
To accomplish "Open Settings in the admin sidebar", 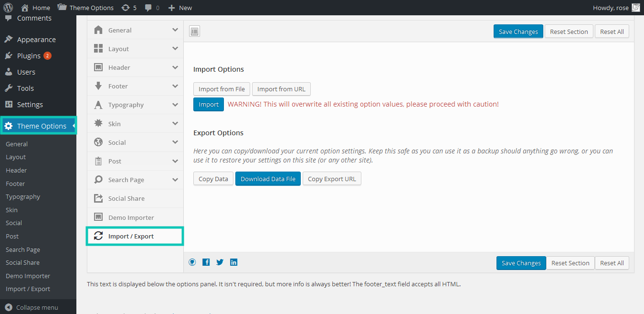I will tap(38, 105).
